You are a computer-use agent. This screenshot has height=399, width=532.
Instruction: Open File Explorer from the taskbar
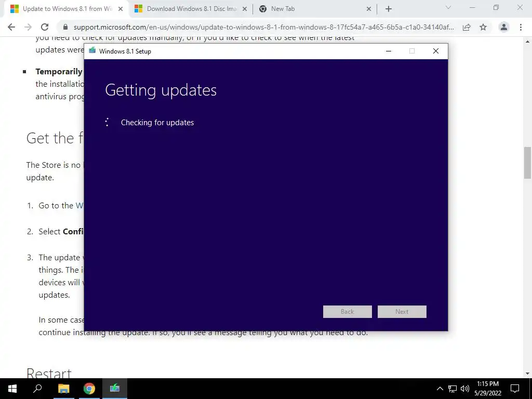coord(63,389)
